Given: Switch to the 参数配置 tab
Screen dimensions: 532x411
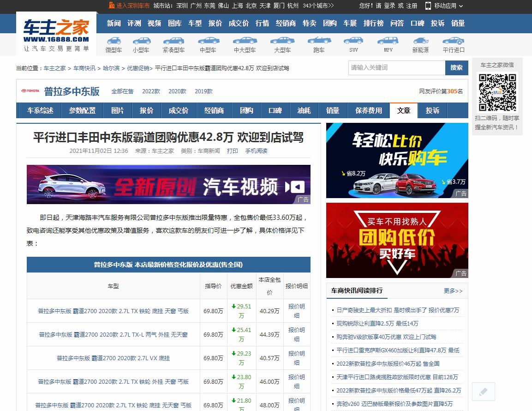Looking at the screenshot, I should [x=83, y=110].
